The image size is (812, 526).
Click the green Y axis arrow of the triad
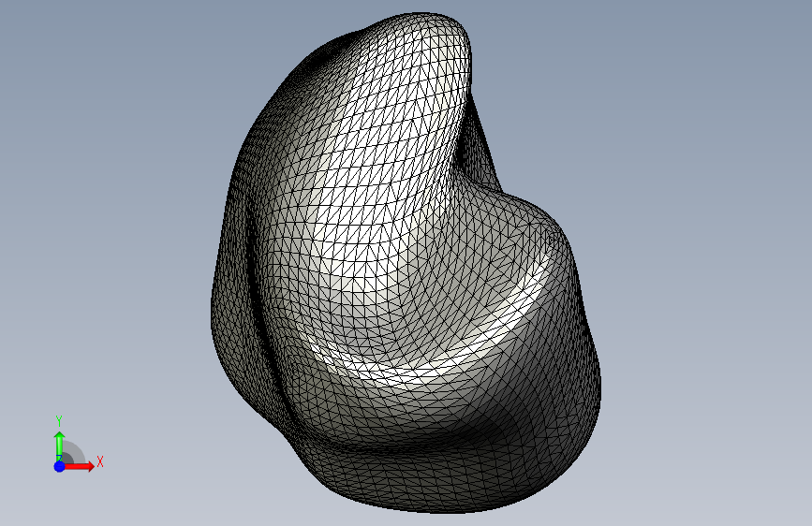(60, 446)
